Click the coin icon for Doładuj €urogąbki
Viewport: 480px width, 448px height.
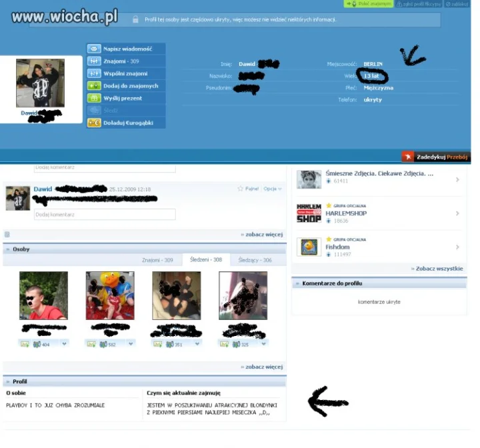[x=94, y=123]
